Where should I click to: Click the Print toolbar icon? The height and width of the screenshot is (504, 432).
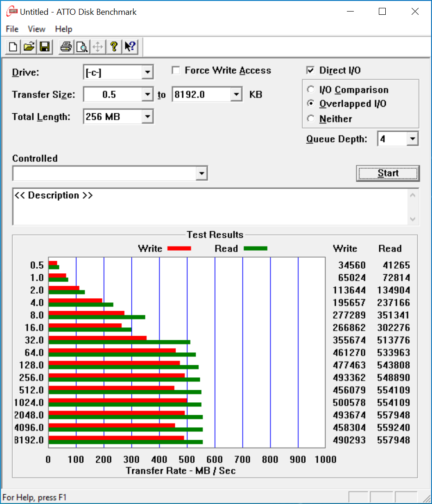click(66, 47)
